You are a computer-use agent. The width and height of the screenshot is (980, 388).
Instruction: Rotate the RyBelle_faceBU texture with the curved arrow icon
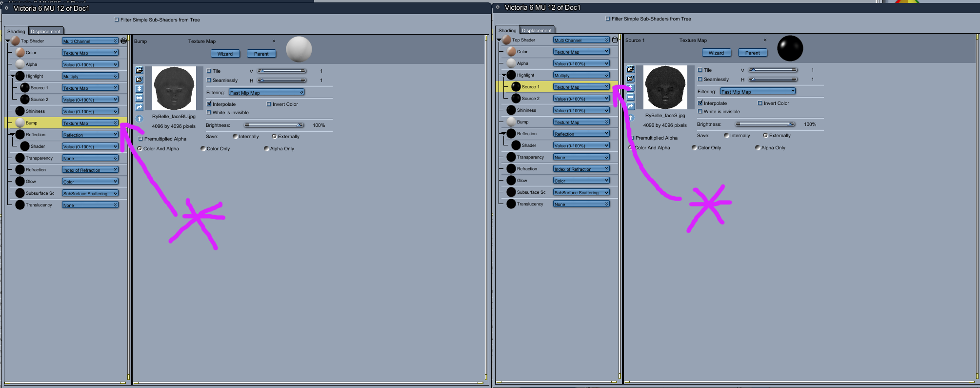[x=140, y=107]
